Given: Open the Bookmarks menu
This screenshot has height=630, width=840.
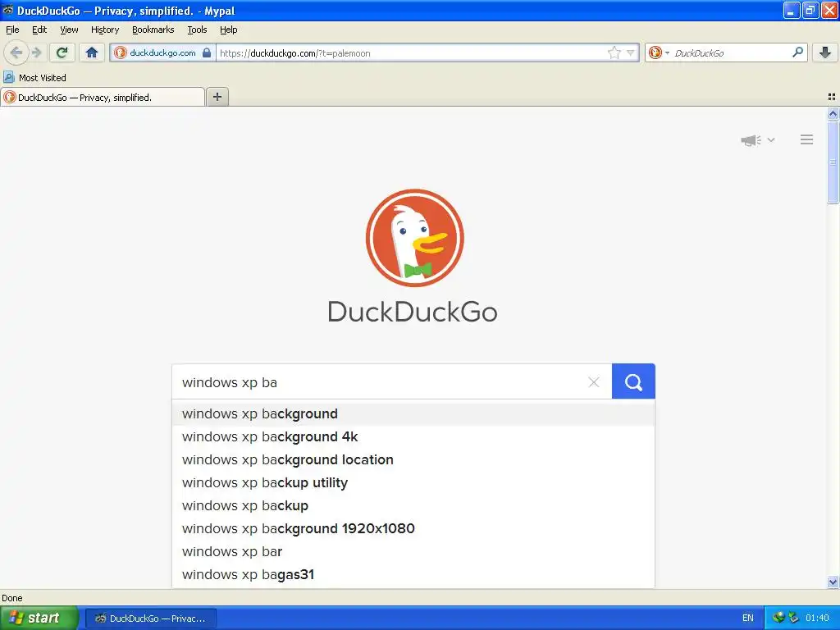Looking at the screenshot, I should point(153,30).
